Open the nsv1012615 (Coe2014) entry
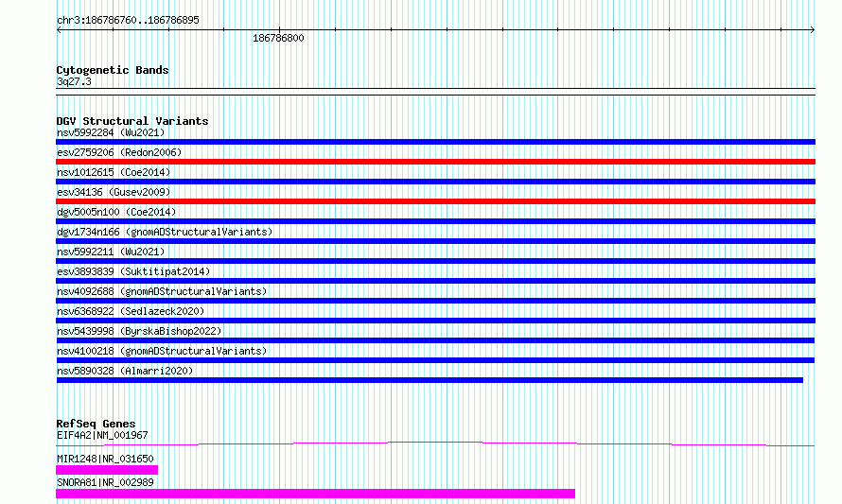The image size is (842, 504). tap(114, 172)
